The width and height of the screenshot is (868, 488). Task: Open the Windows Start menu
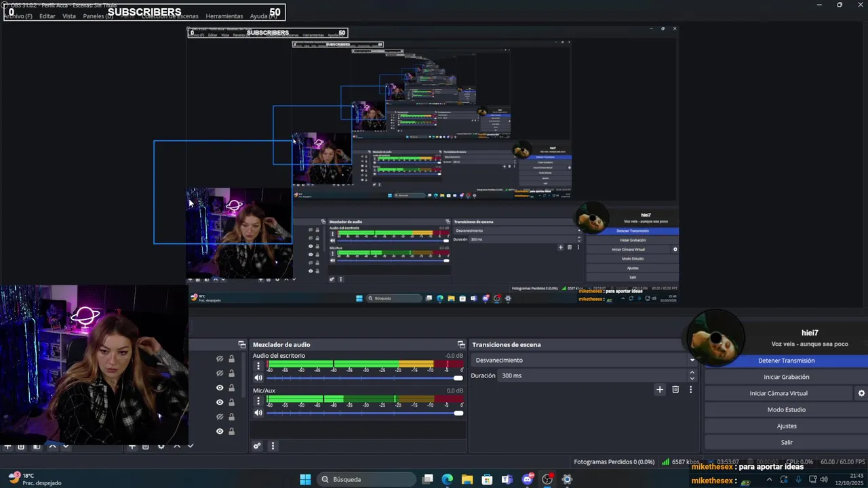pos(305,479)
